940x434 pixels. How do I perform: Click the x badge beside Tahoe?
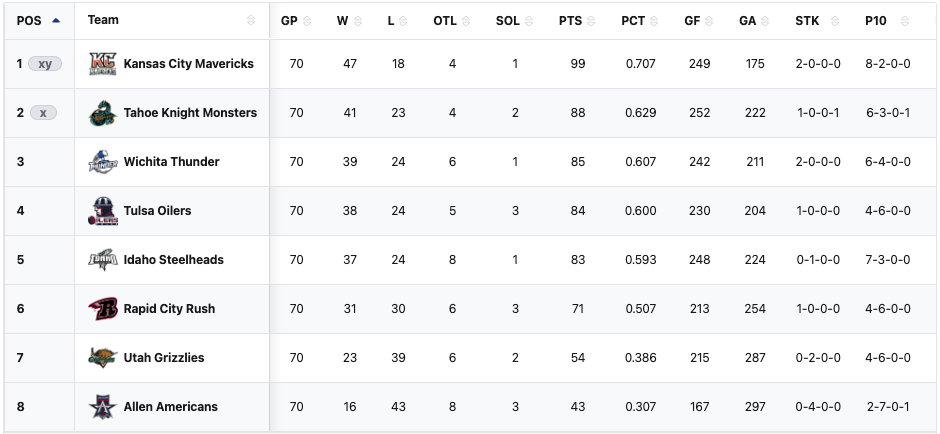click(x=43, y=113)
